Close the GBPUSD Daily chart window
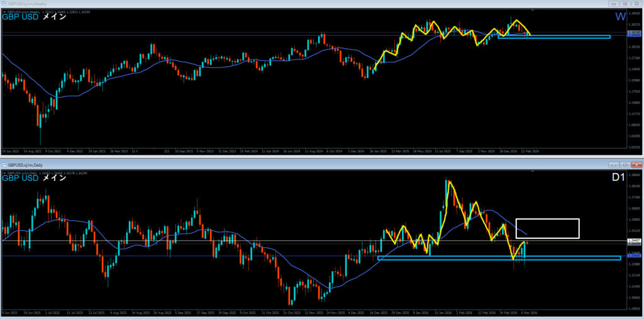Image resolution: width=644 pixels, height=319 pixels. [x=636, y=165]
